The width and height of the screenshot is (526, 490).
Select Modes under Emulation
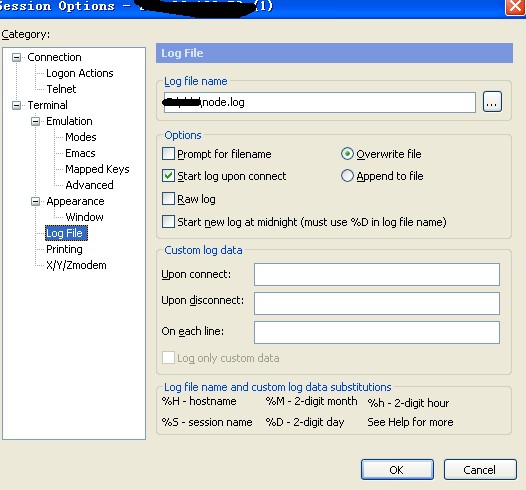pos(81,137)
